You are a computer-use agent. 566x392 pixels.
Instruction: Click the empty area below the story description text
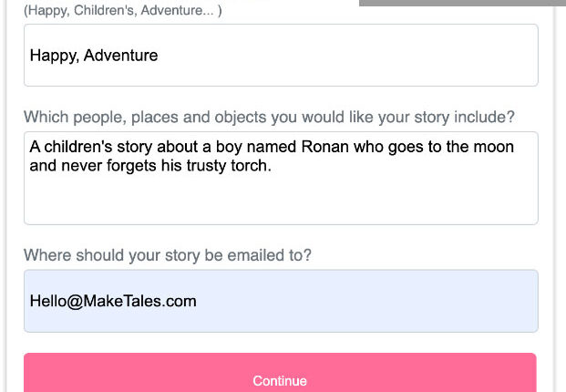pyautogui.click(x=281, y=202)
